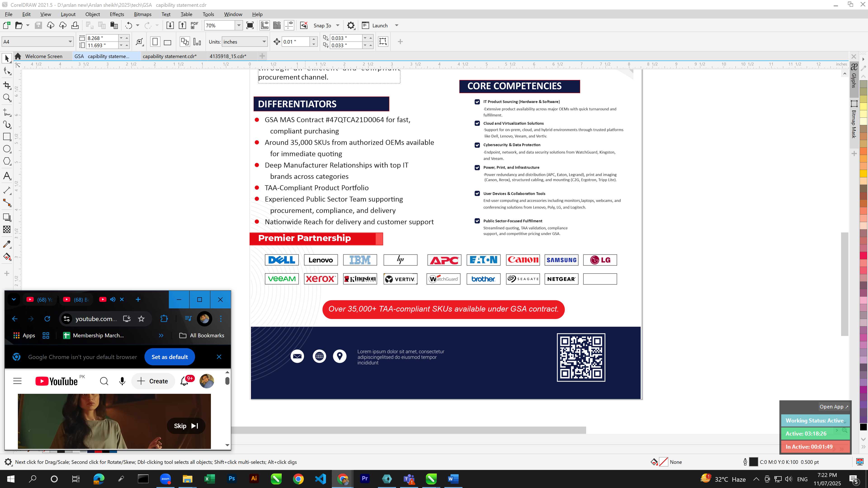Screen dimensions: 868x488
Task: Select the Drop Shadow tool
Action: tap(7, 217)
